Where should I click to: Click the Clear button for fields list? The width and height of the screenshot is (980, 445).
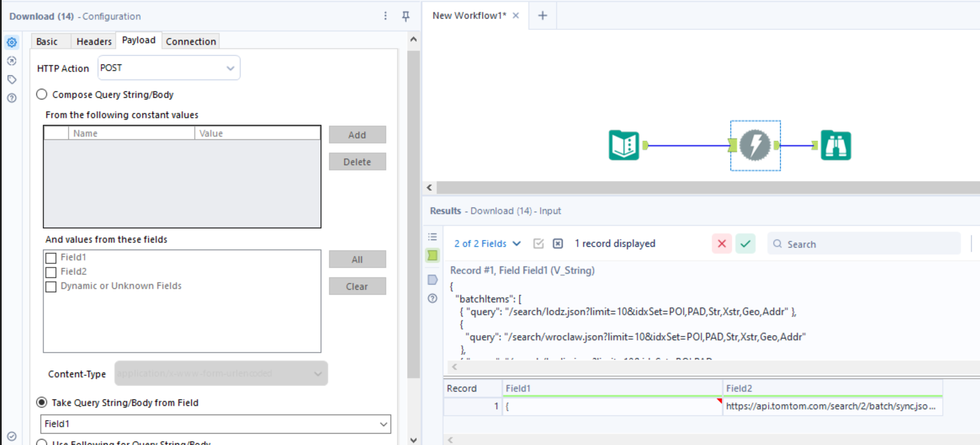[357, 286]
